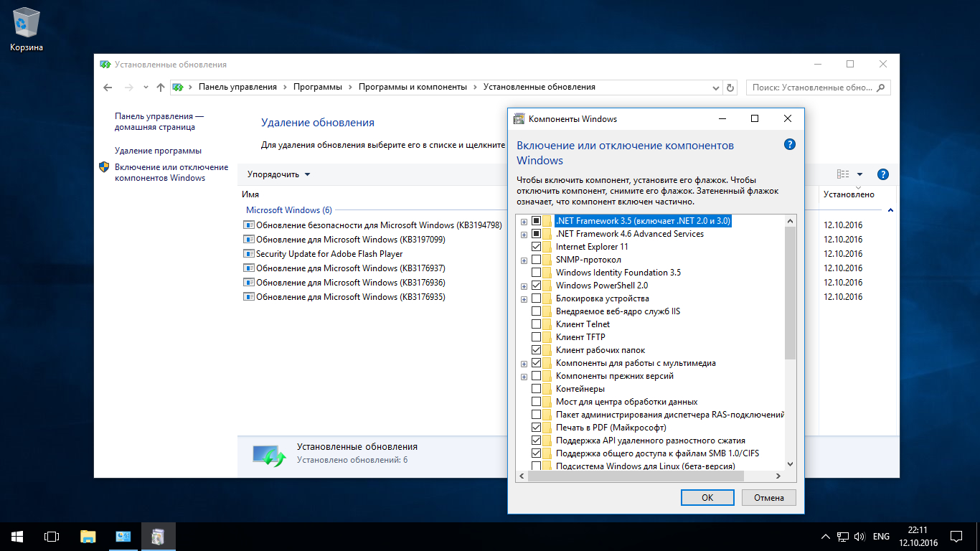Toggle the Internet Explorer 11 checkbox
The image size is (980, 551).
click(x=536, y=247)
